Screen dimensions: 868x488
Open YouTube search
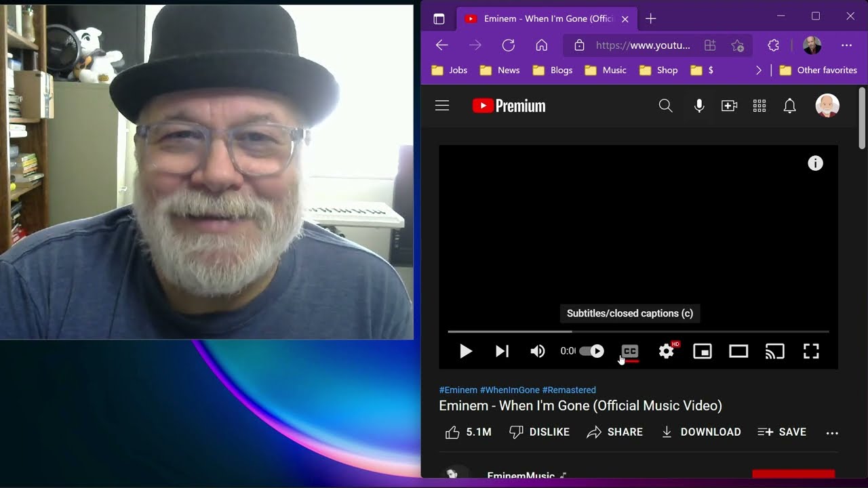(x=666, y=106)
